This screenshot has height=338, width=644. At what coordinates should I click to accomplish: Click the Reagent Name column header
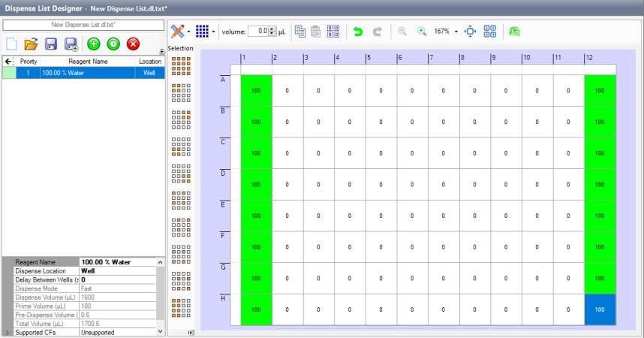(x=87, y=62)
